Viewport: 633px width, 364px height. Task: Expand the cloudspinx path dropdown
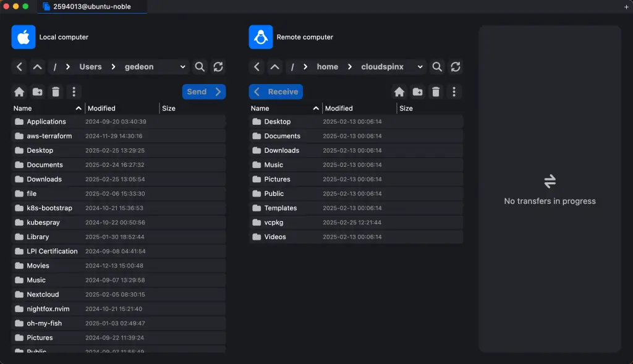coord(420,67)
